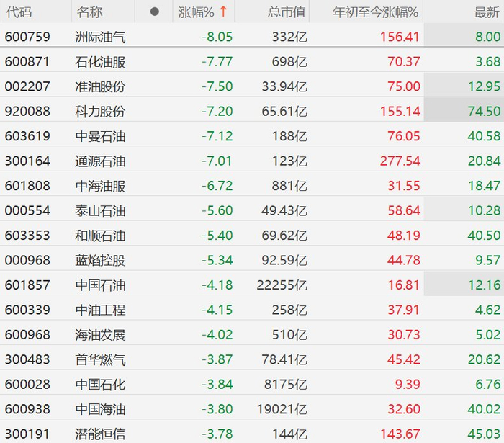
Task: Select the 9.39 year-to-date value
Action: tap(408, 385)
